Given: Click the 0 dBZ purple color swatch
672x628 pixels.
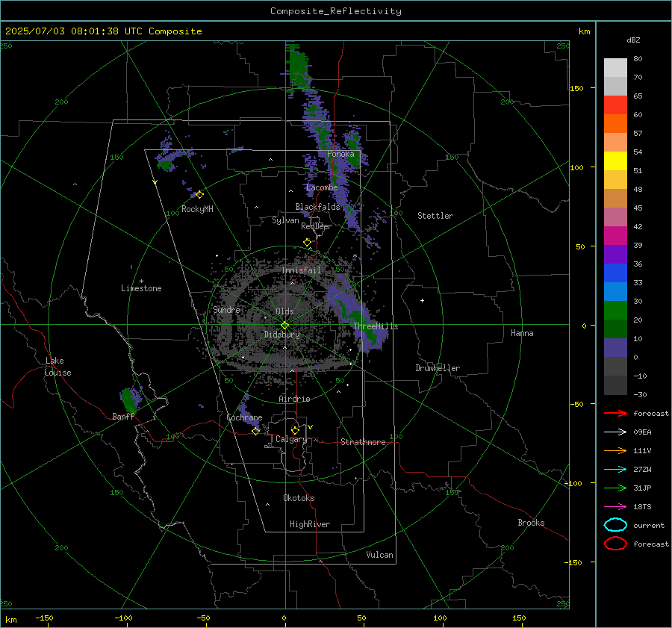Looking at the screenshot, I should (x=615, y=348).
